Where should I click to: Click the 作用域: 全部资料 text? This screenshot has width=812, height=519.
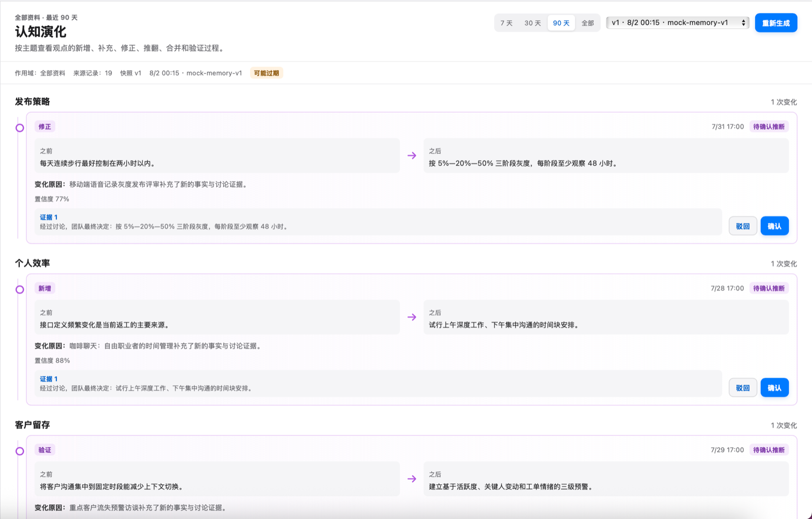(40, 73)
